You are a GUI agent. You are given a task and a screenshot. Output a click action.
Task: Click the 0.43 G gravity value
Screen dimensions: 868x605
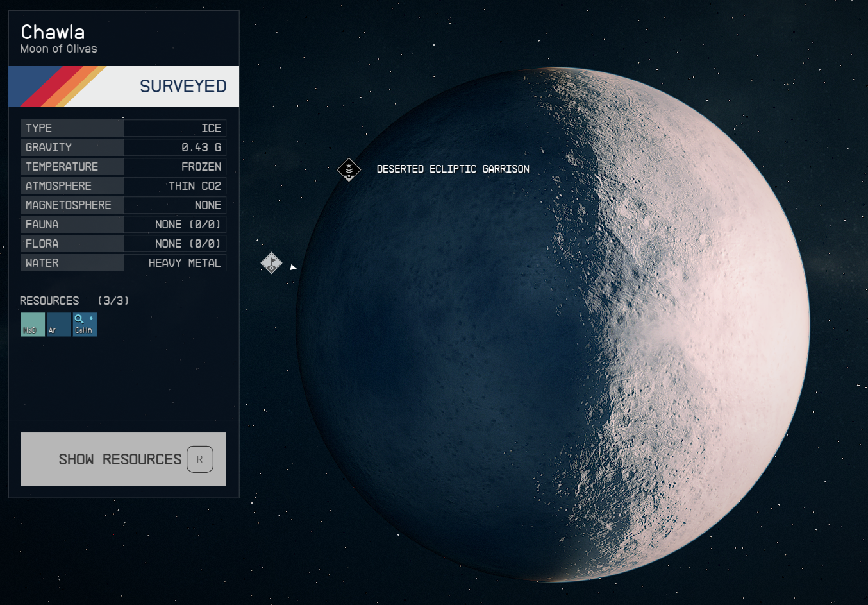pos(201,148)
